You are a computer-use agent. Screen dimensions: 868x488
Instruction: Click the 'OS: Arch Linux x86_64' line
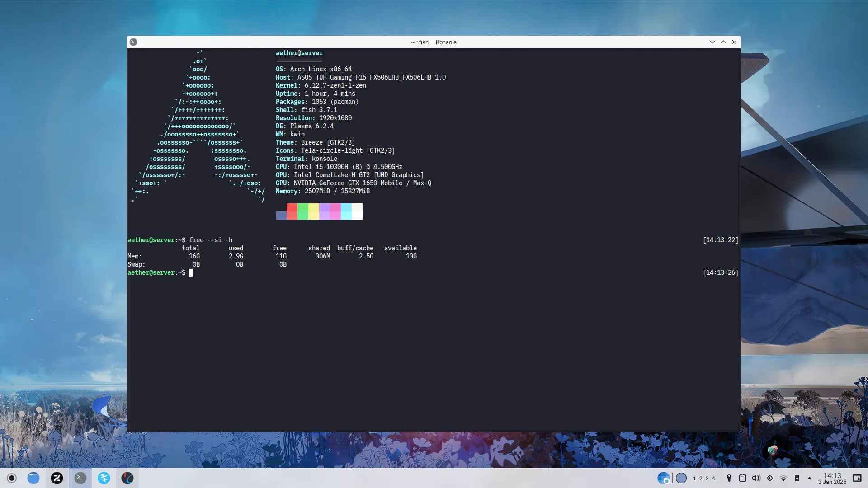pyautogui.click(x=314, y=69)
